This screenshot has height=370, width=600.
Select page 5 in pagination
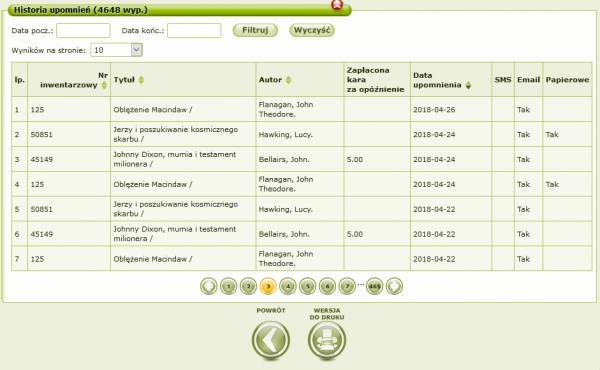(308, 286)
